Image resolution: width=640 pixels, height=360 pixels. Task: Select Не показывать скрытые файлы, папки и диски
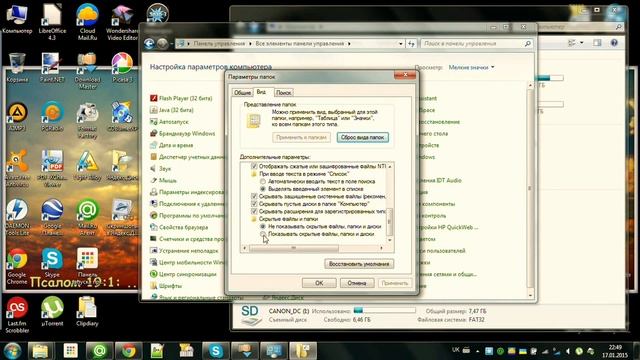(263, 226)
